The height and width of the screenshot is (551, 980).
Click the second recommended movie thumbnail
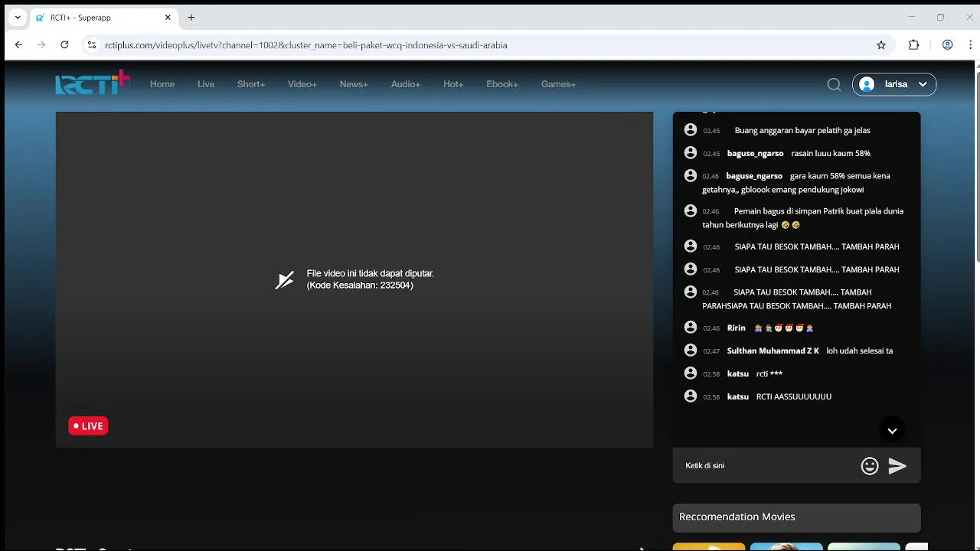(786, 546)
